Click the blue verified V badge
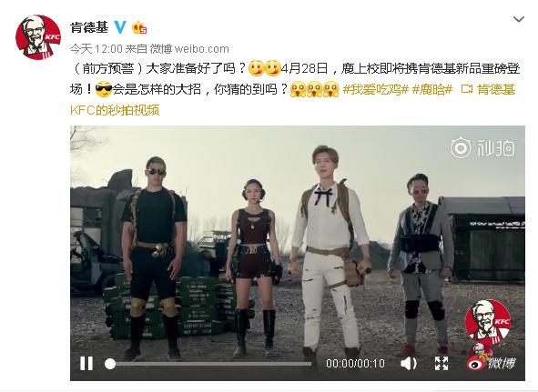Viewport: 538px width, 392px height. tap(120, 26)
